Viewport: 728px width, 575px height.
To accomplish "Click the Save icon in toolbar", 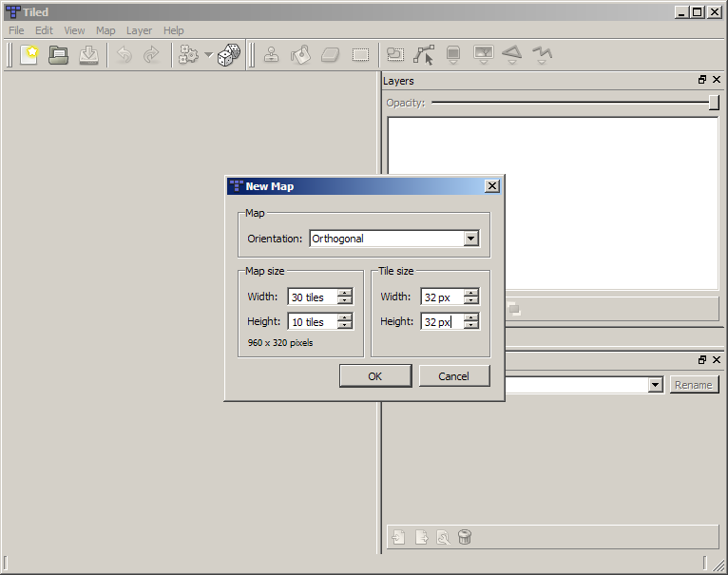I will (88, 55).
